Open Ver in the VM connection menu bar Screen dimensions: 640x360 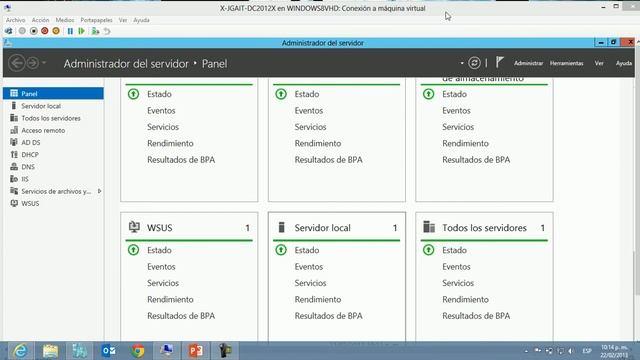(x=123, y=20)
